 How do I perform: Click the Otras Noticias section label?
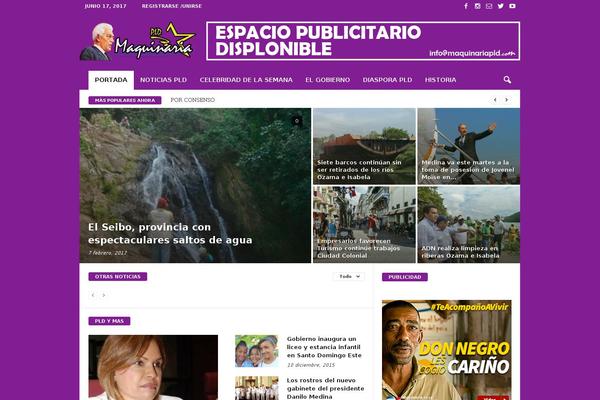click(117, 276)
